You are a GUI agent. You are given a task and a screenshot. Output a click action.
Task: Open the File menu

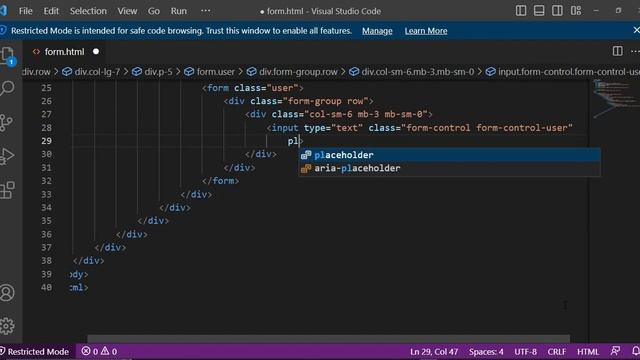[25, 11]
